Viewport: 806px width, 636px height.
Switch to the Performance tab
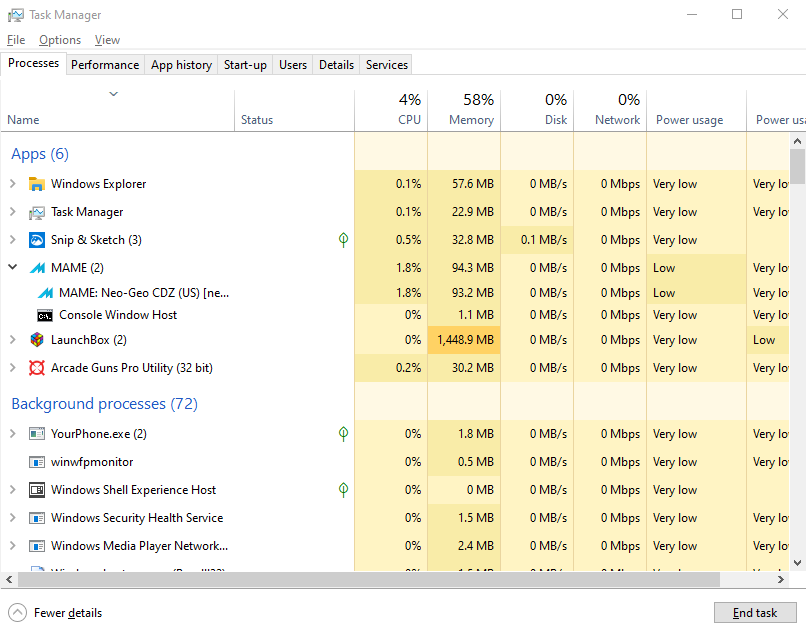[105, 65]
